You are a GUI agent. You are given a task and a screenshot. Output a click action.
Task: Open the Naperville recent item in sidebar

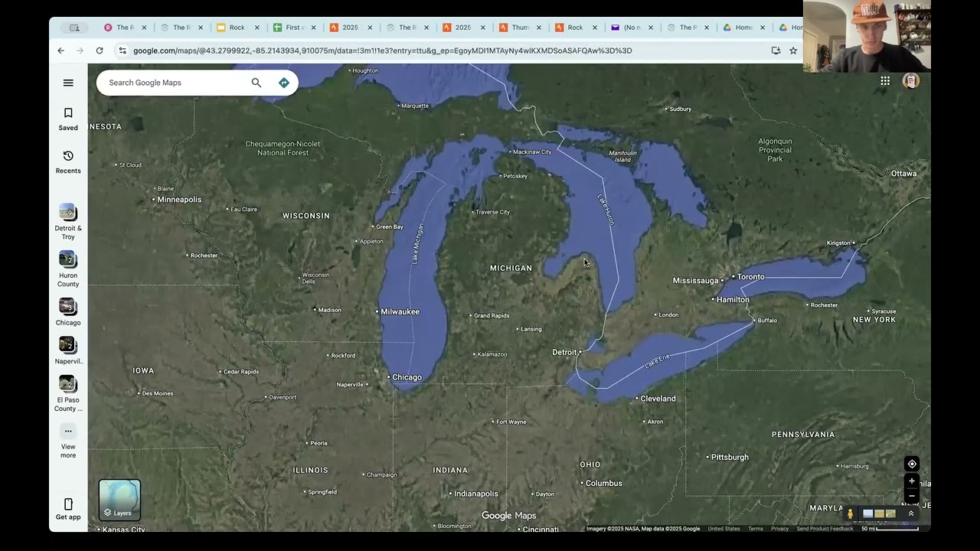(x=68, y=351)
